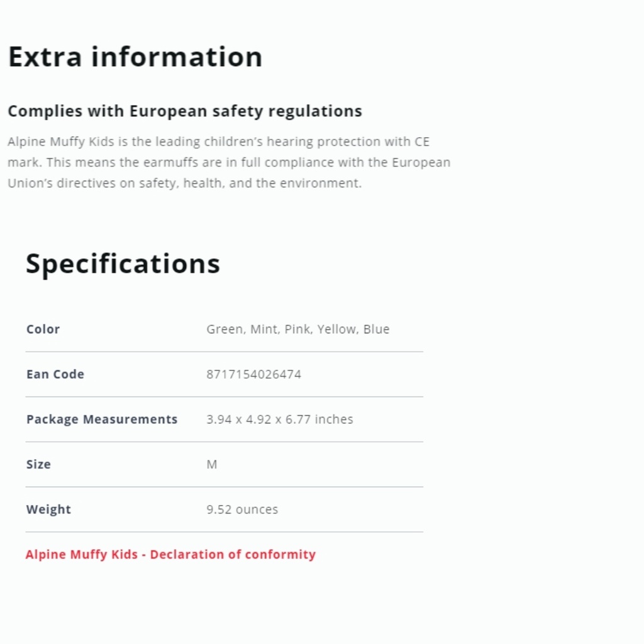Click 'Mint' in the color values
The height and width of the screenshot is (644, 644).
tap(264, 330)
